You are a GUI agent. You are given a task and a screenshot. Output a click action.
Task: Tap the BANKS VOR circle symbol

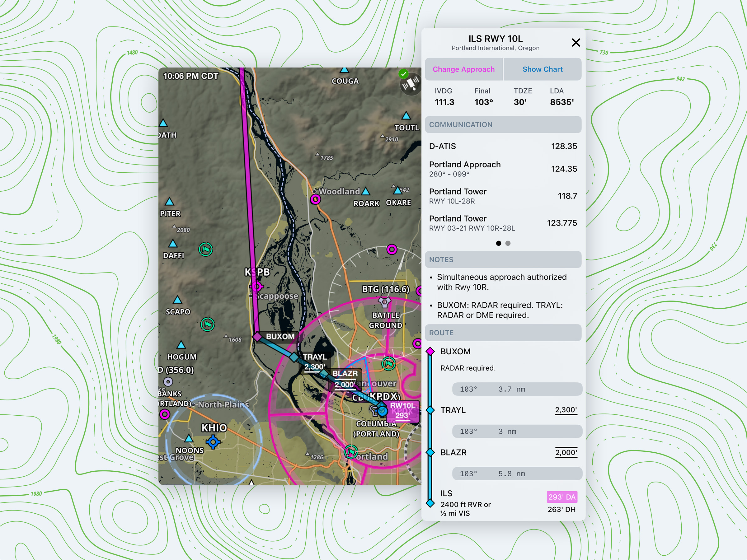pyautogui.click(x=168, y=382)
